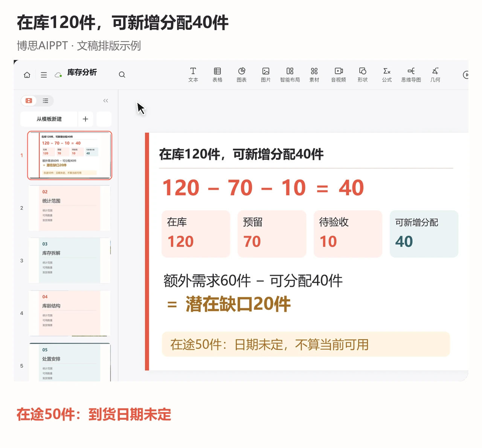This screenshot has width=482, height=448.
Task: Select the slide title 在库120件，可新增分配40件
Action: (241, 154)
